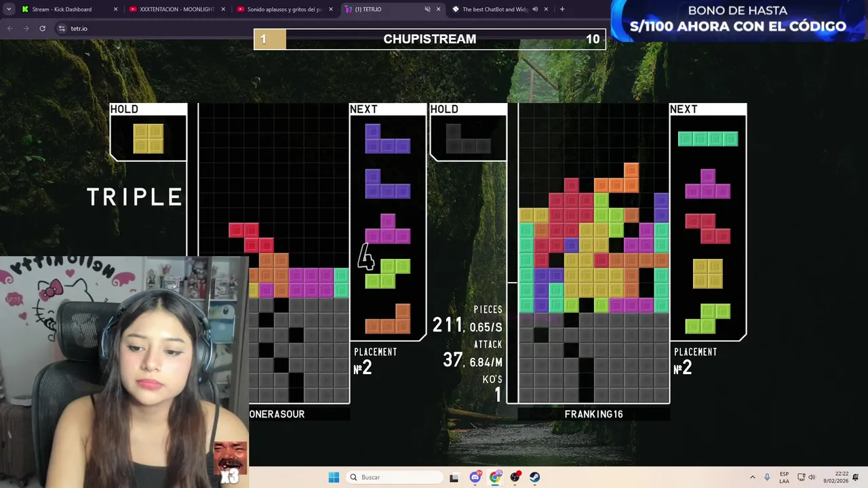The width and height of the screenshot is (868, 488).
Task: Click the ONERASOUR player name
Action: pyautogui.click(x=277, y=414)
